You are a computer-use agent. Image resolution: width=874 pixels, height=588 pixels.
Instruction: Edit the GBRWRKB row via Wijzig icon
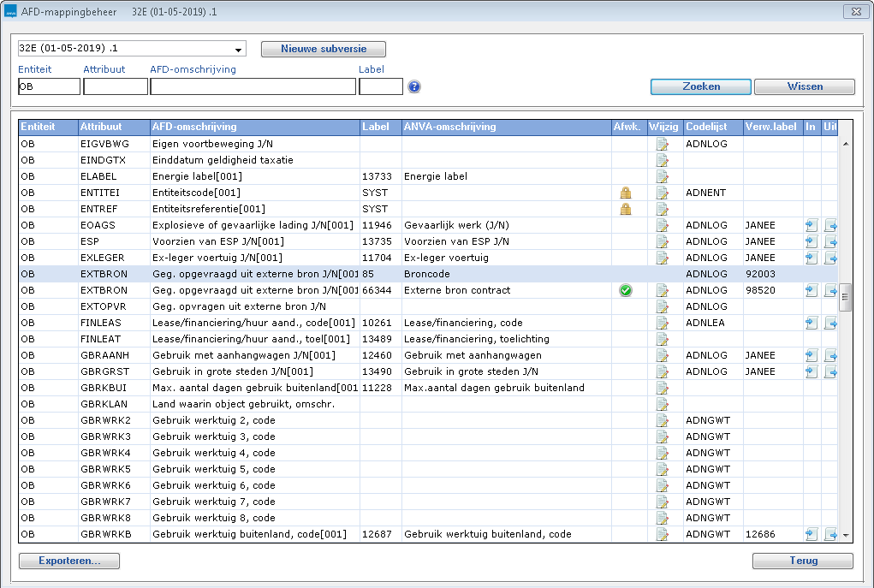[662, 534]
